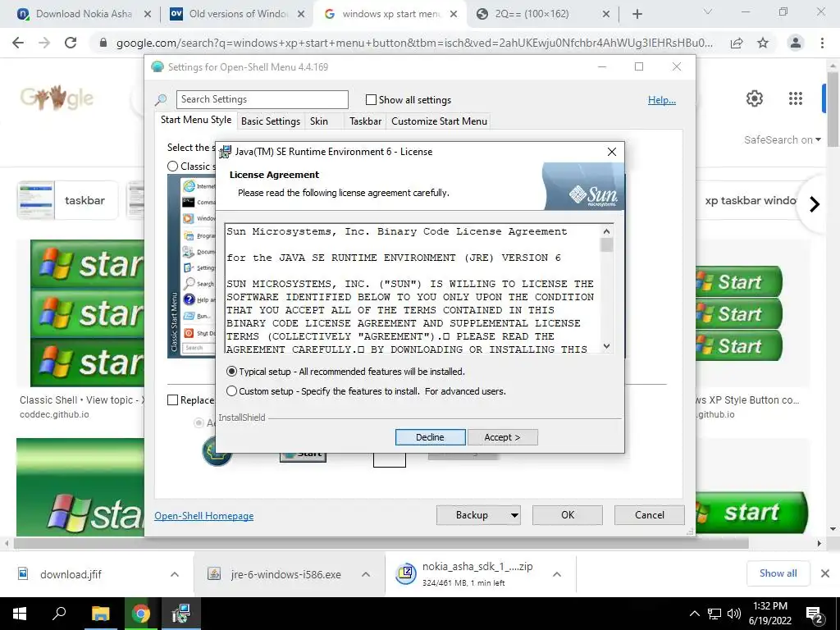Accept the Java license agreement
This screenshot has width=840, height=630.
(x=502, y=437)
